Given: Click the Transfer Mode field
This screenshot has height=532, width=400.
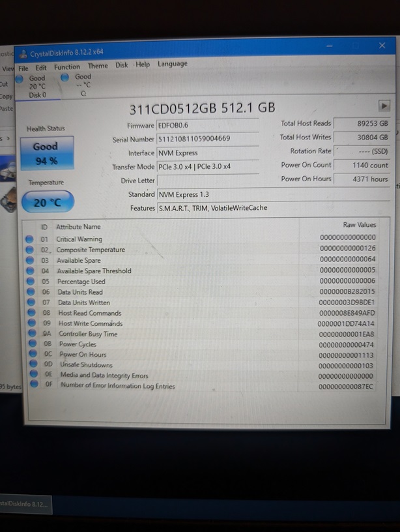Looking at the screenshot, I should coord(208,167).
